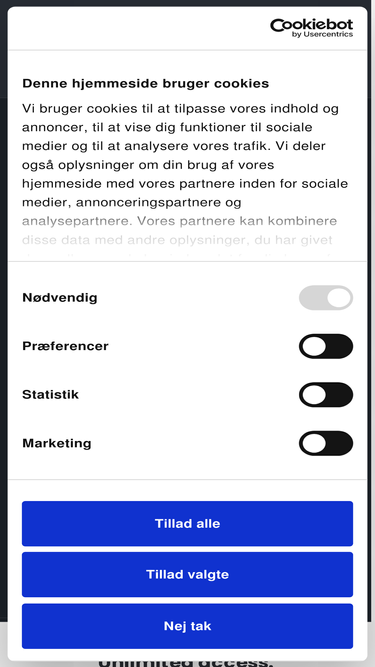This screenshot has width=375, height=667.
Task: Click the 'by Usercentrics' logo subtitle
Action: 322,34
